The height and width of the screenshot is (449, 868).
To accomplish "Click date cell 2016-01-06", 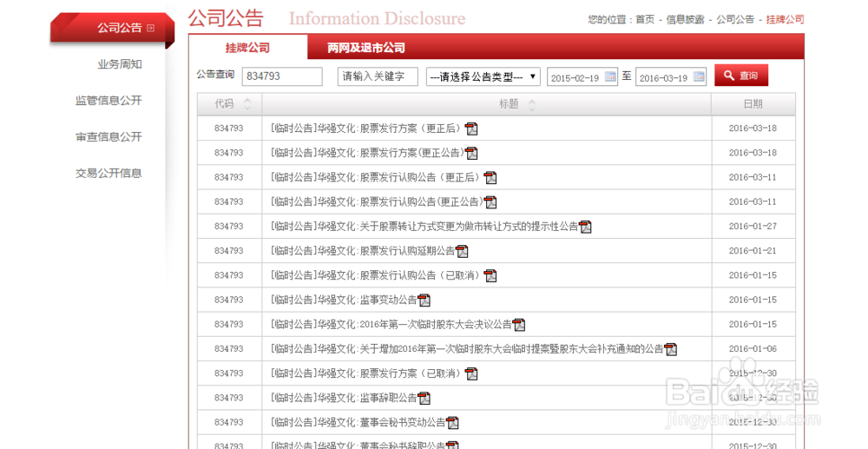I will [x=753, y=349].
